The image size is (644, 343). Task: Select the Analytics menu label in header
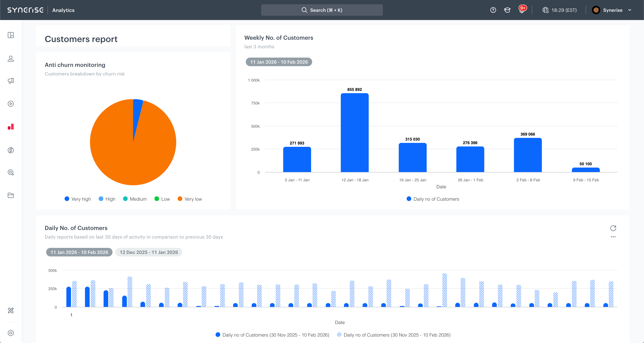click(x=63, y=10)
